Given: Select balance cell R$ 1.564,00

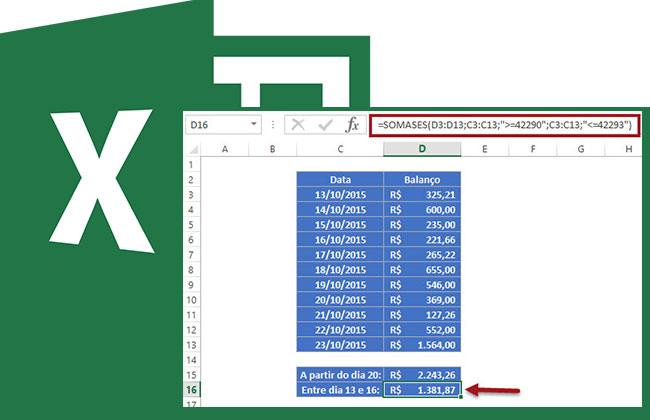Looking at the screenshot, I should pyautogui.click(x=422, y=345).
